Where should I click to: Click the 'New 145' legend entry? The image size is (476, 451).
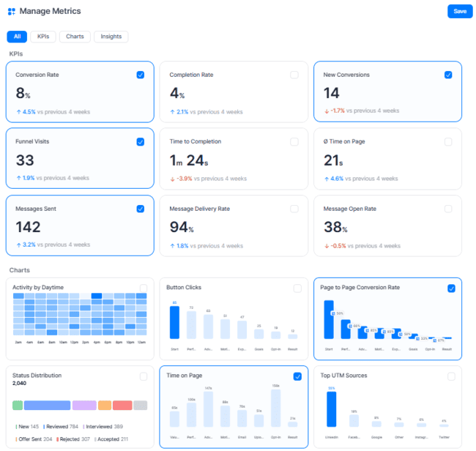pyautogui.click(x=27, y=427)
